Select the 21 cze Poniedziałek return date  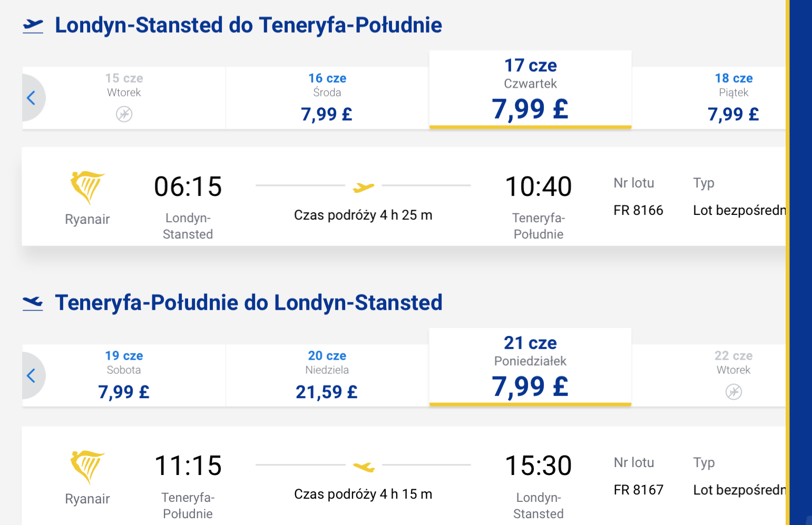tap(531, 367)
